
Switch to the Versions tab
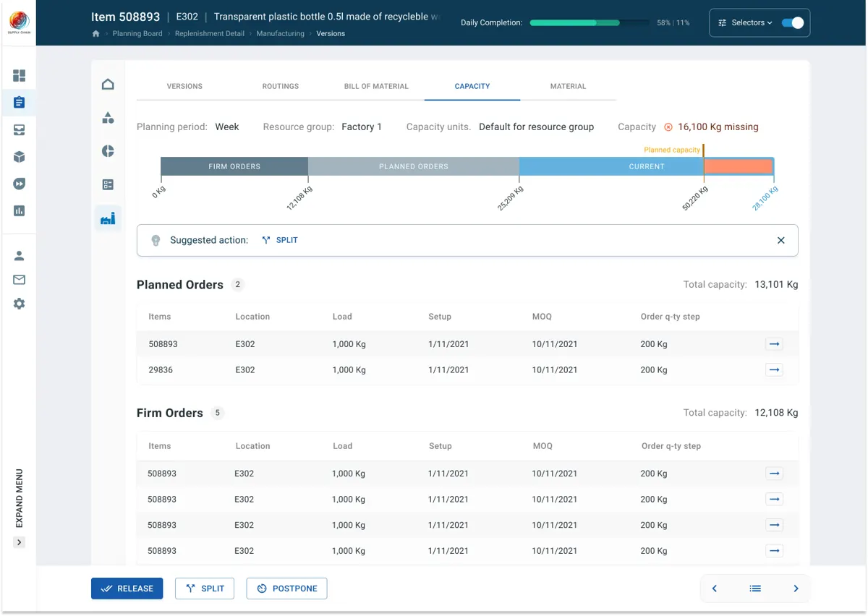(184, 86)
